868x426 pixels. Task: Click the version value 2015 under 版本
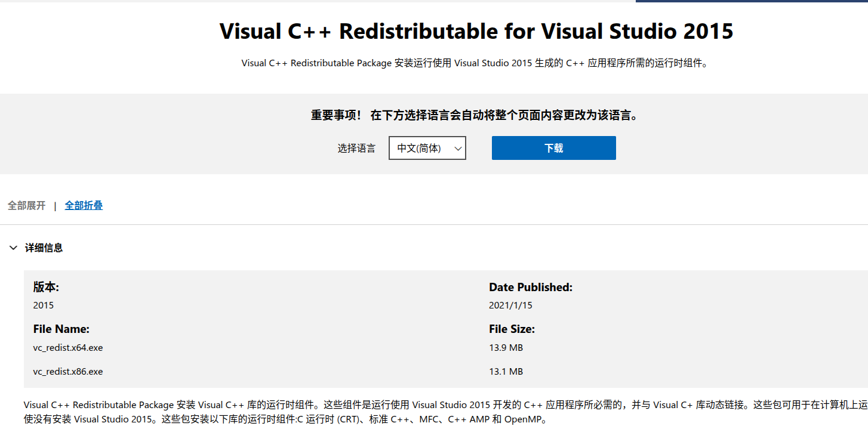[x=43, y=305]
